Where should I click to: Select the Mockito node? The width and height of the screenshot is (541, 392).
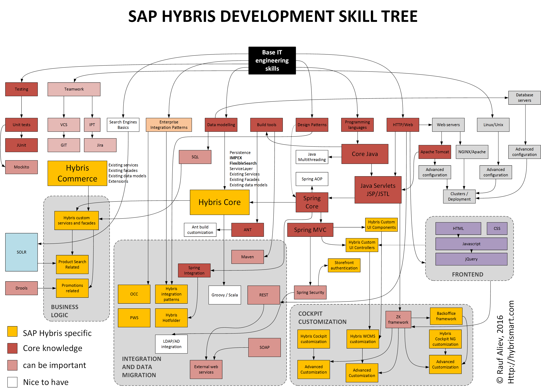21,167
